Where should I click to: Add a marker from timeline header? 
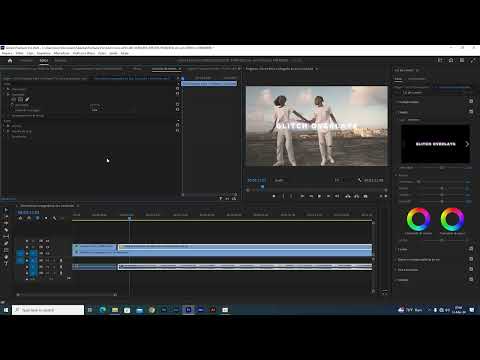[x=46, y=218]
